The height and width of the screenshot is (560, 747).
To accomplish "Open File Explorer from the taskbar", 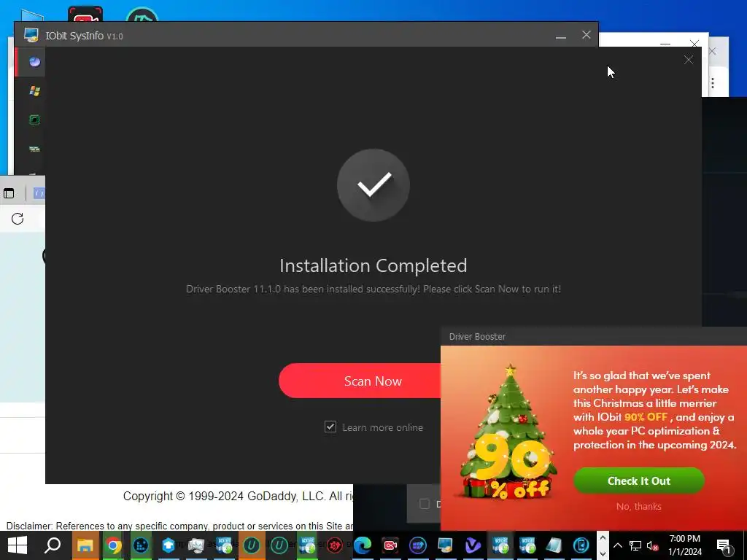I will [85, 545].
